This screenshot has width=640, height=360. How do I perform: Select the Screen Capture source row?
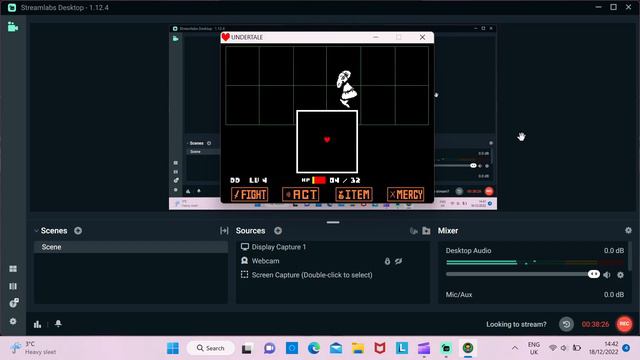[333, 275]
